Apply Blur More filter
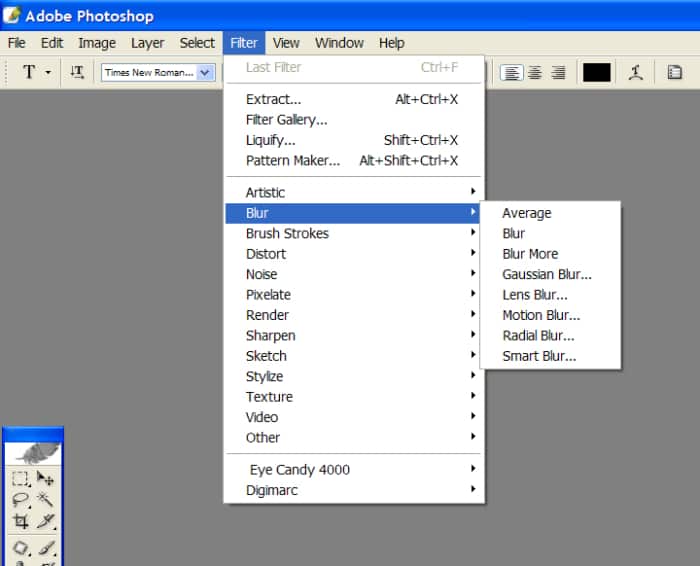Viewport: 700px width, 566px height. pos(550,254)
